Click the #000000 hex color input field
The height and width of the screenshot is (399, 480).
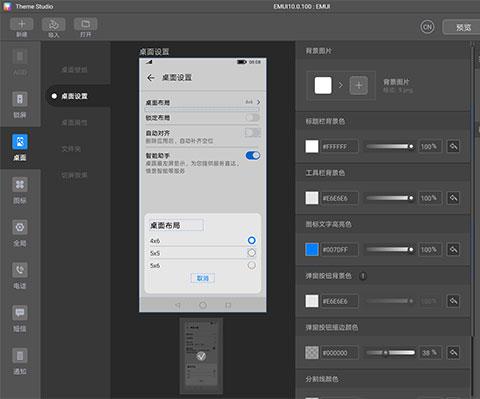pos(339,353)
